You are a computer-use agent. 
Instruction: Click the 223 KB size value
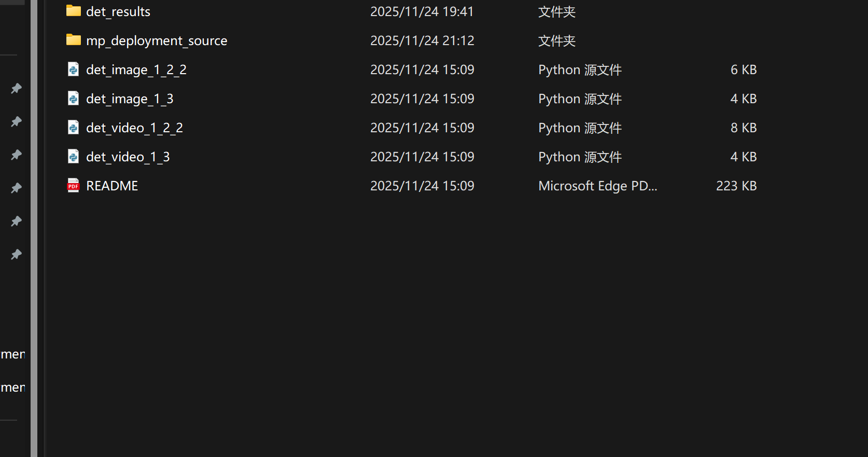coord(736,186)
